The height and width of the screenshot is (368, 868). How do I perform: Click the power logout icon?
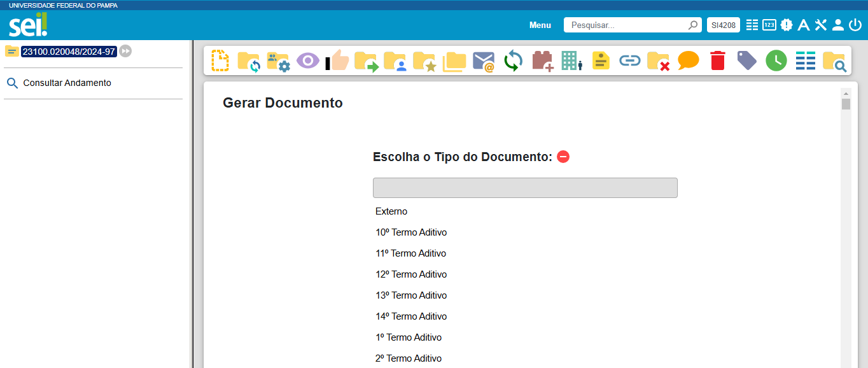tap(855, 25)
